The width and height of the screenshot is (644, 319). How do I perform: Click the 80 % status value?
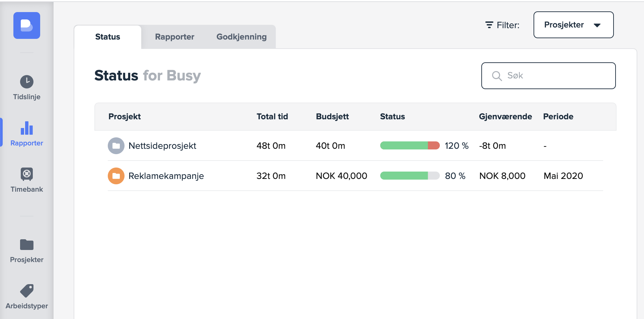455,176
